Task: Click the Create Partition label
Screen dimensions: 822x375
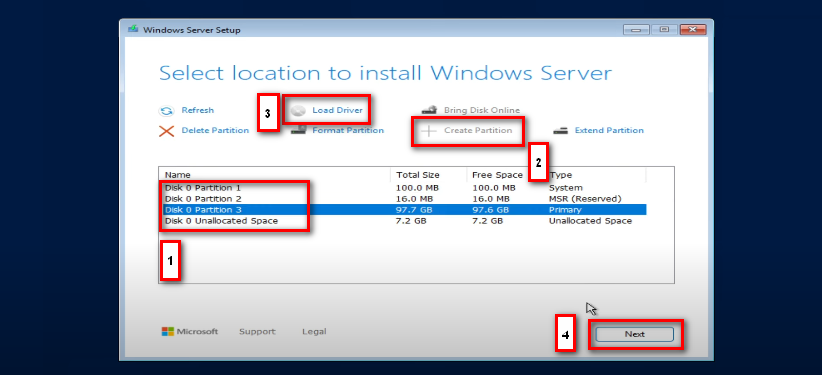Action: (x=478, y=130)
